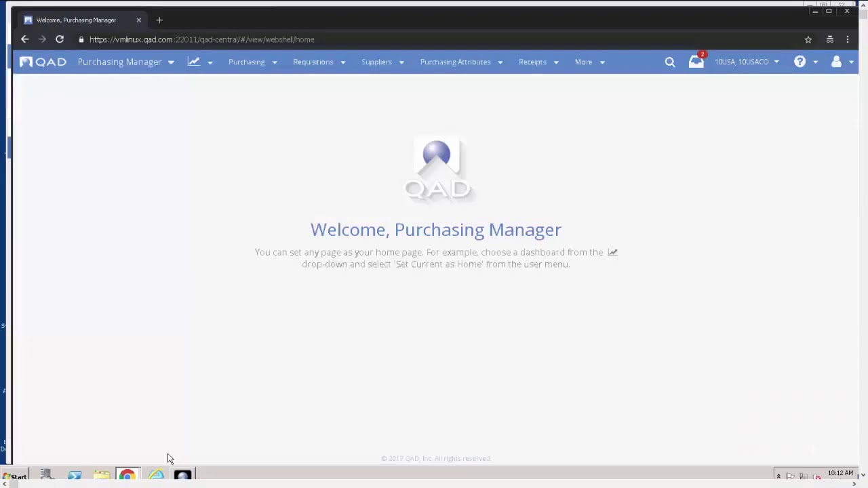Viewport: 868px width, 488px height.
Task: Open the inbox with 2 notifications
Action: click(x=696, y=61)
